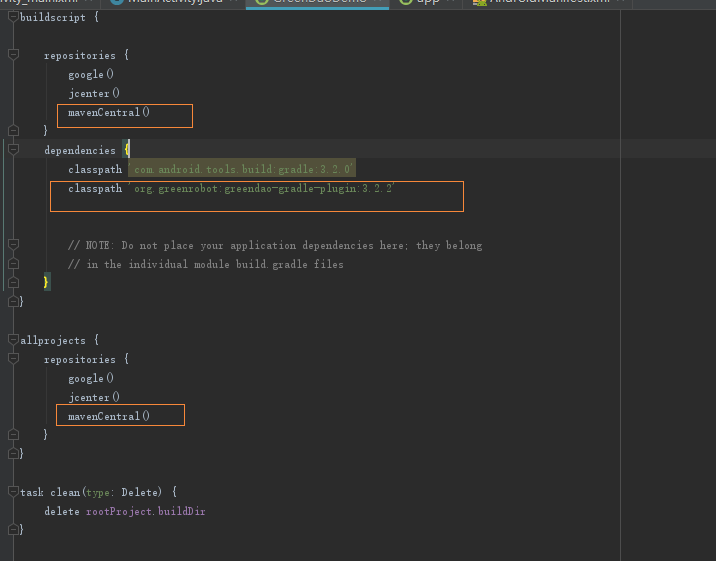Collapse the repositories block inside buildscript
Viewport: 716px width, 561px height.
(x=13, y=55)
